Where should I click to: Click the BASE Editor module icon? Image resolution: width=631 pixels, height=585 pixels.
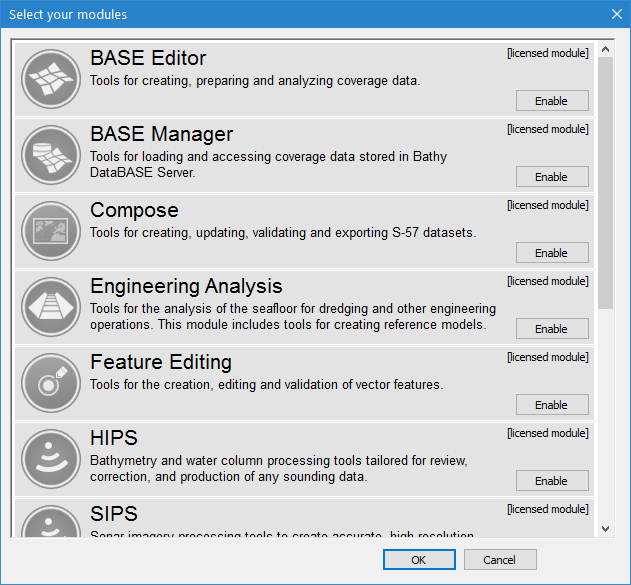50,79
